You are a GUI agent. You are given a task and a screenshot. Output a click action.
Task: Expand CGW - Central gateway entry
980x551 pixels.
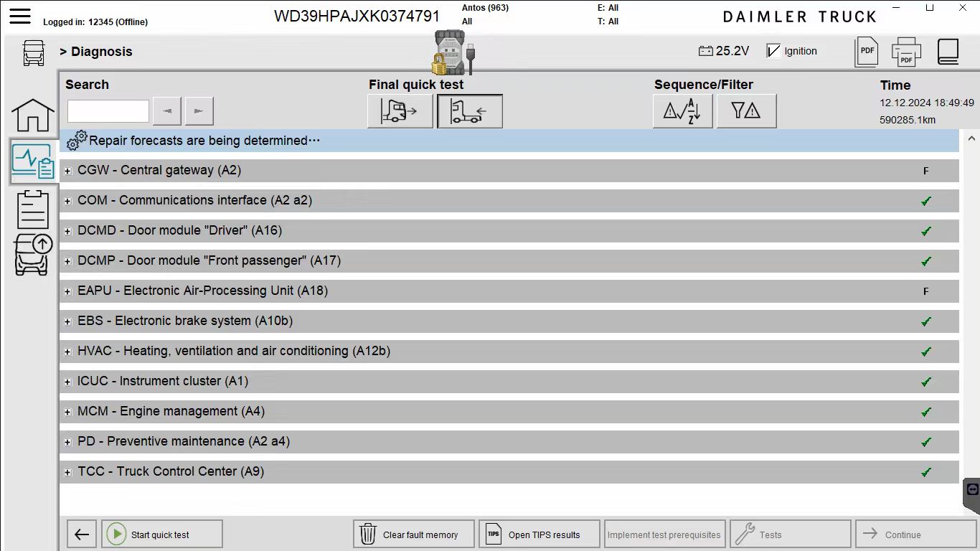coord(67,171)
